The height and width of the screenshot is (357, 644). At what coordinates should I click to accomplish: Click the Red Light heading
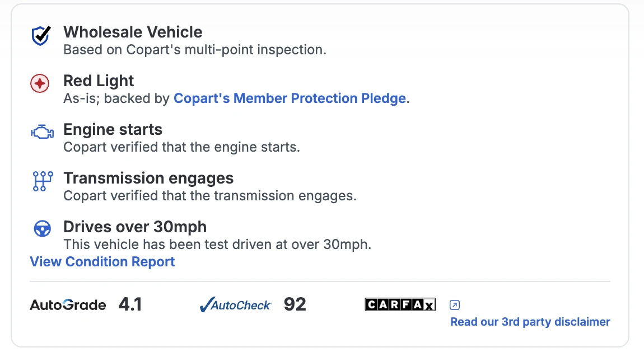point(99,81)
